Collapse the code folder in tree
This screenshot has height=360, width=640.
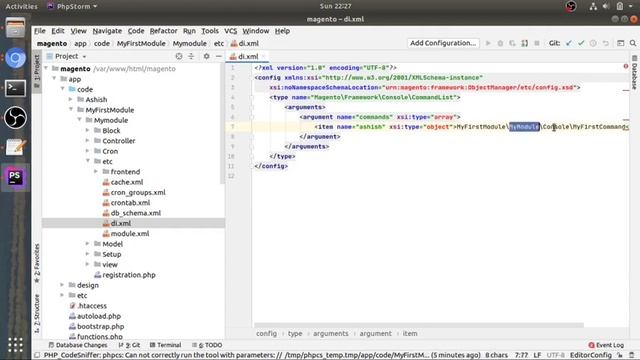(63, 89)
